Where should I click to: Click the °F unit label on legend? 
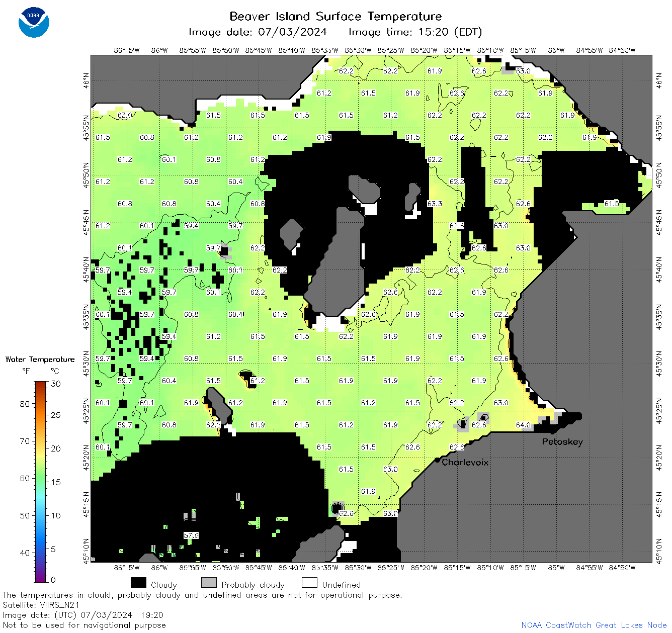[26, 371]
